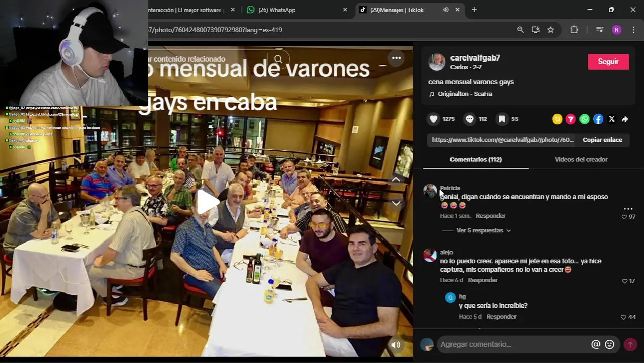Open more share options arrow
The image size is (644, 363).
625,119
